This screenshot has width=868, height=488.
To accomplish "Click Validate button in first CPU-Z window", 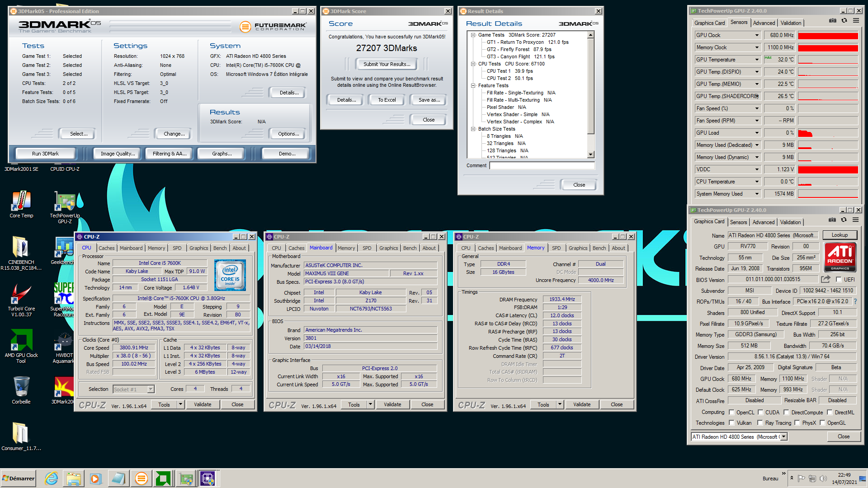I will pyautogui.click(x=203, y=404).
